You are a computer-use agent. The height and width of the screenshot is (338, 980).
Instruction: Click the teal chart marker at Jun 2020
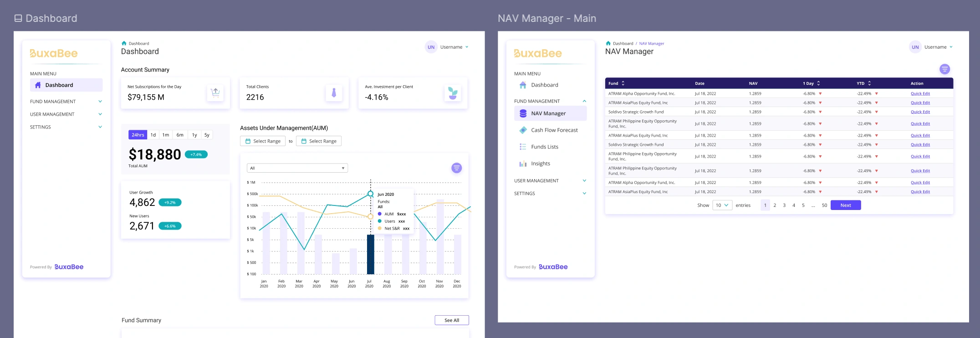point(371,194)
